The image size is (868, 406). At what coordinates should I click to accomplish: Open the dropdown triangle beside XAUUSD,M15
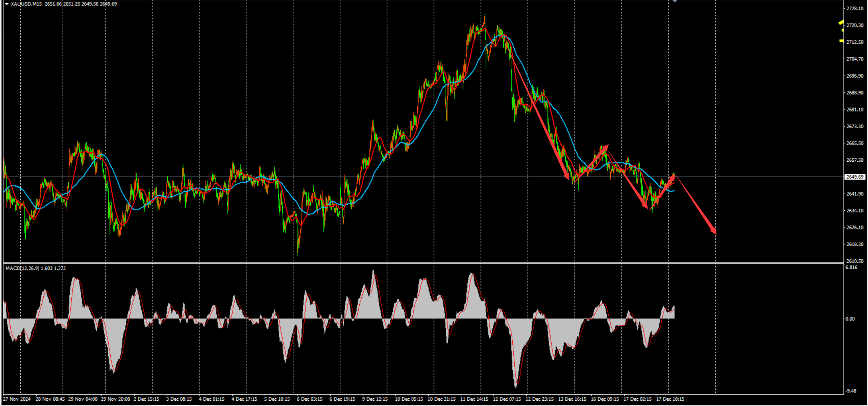click(7, 4)
